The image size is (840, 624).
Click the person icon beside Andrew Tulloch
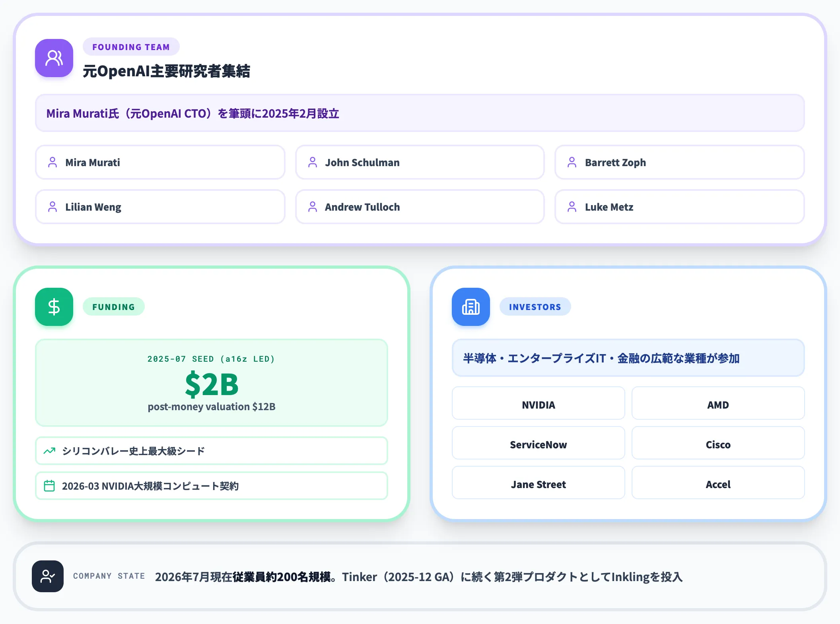click(x=313, y=207)
